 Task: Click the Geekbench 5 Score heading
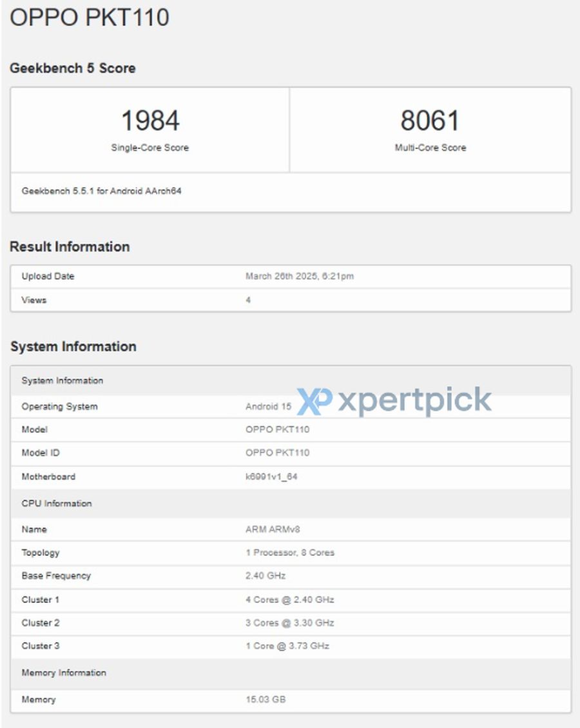click(x=73, y=68)
